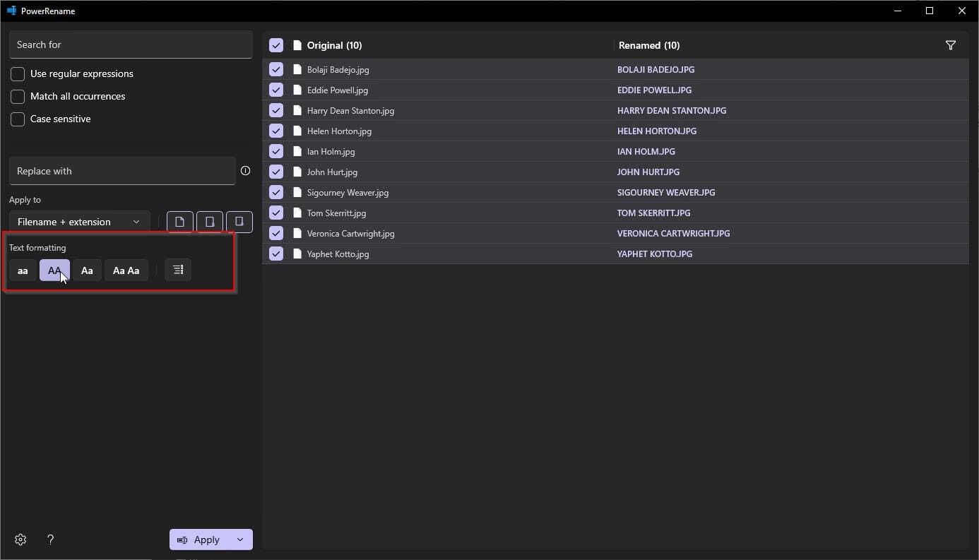Uncheck the Sigourney Weaver.jpg file
The height and width of the screenshot is (560, 979).
[276, 192]
